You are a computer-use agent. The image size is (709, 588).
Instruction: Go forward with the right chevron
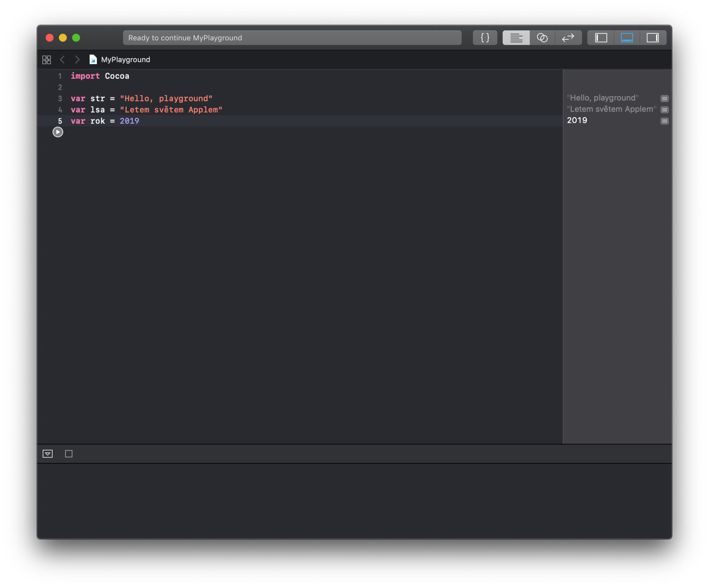click(77, 60)
